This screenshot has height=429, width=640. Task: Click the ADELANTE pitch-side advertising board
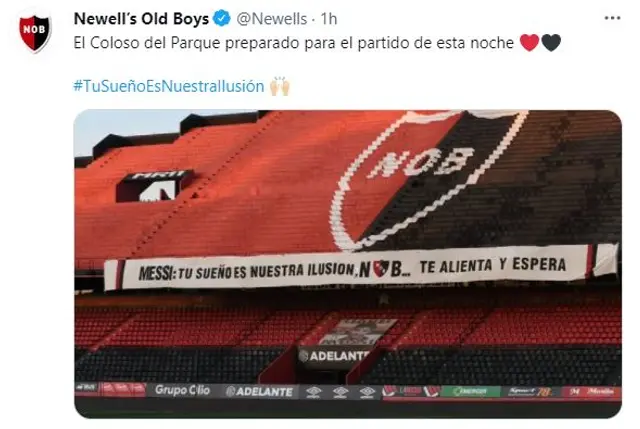click(260, 392)
